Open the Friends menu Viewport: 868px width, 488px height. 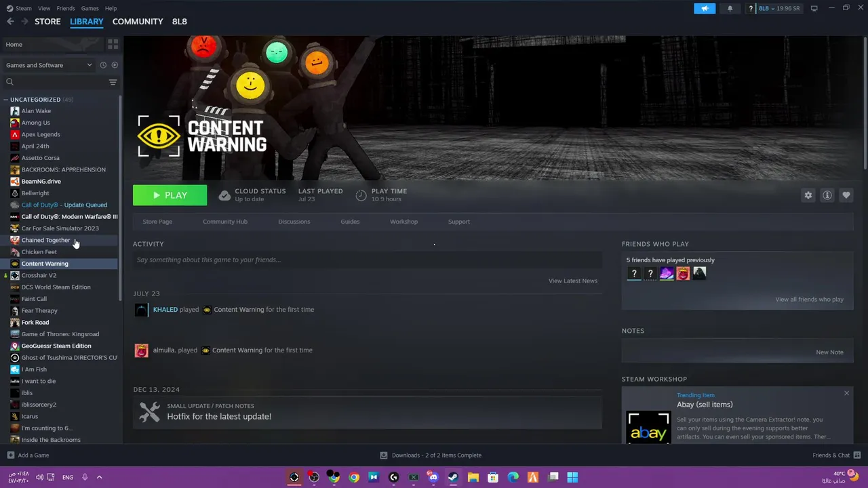[x=66, y=8]
